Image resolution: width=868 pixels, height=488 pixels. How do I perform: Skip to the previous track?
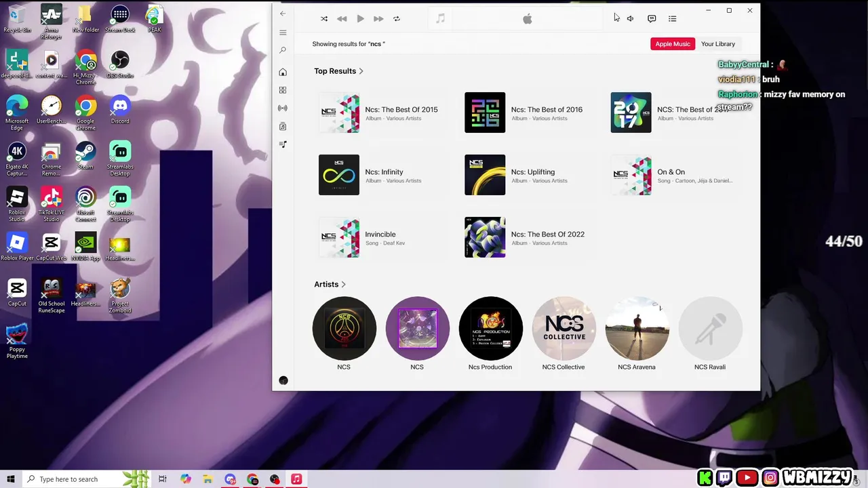coord(342,19)
